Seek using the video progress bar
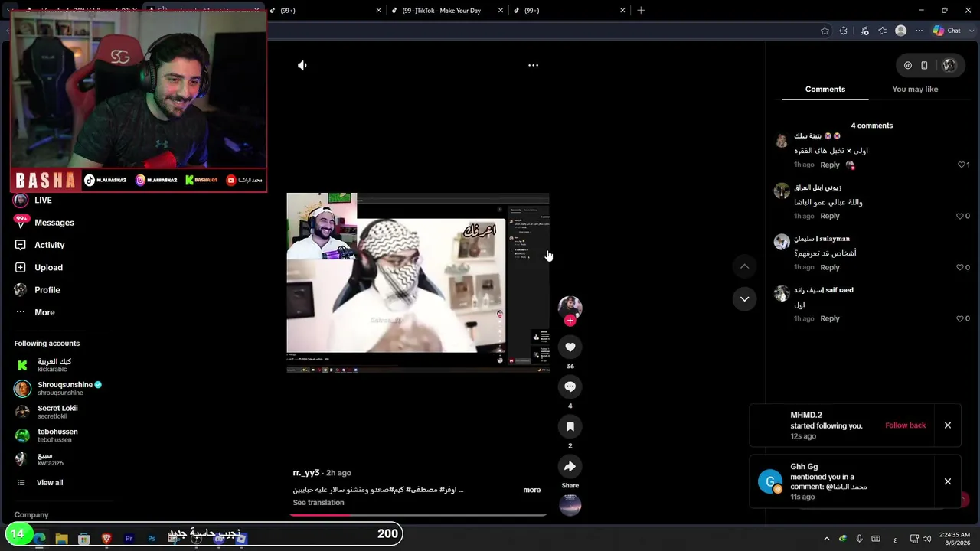Image resolution: width=980 pixels, height=551 pixels. [x=418, y=515]
